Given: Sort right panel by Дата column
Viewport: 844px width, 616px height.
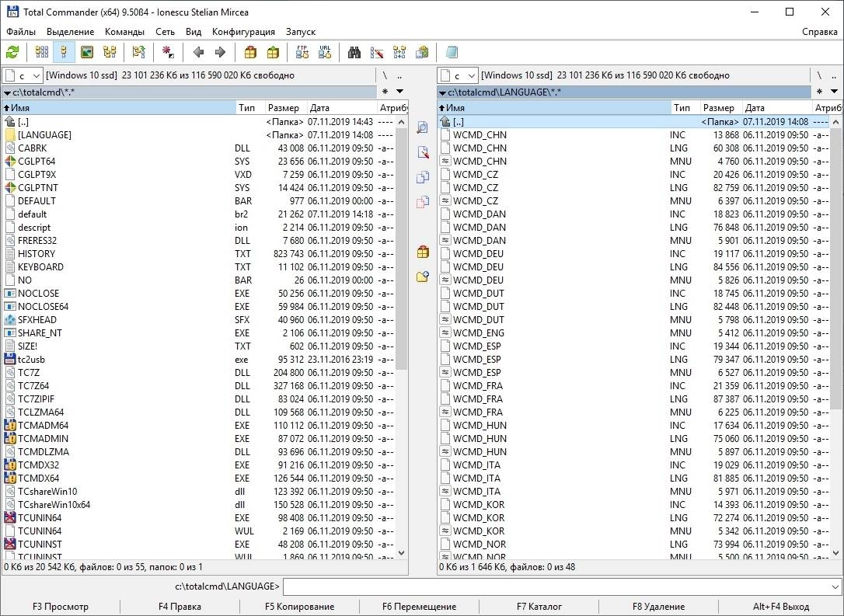Looking at the screenshot, I should 777,108.
